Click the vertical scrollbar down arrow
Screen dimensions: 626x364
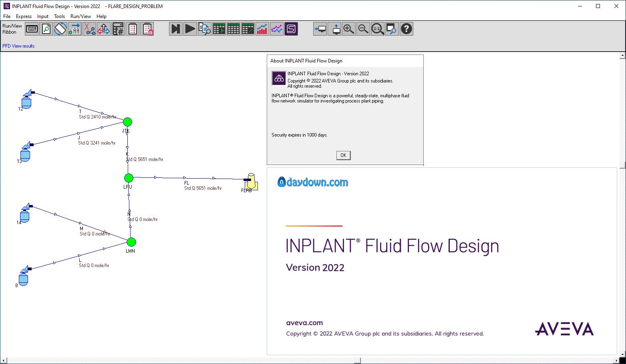click(622, 354)
